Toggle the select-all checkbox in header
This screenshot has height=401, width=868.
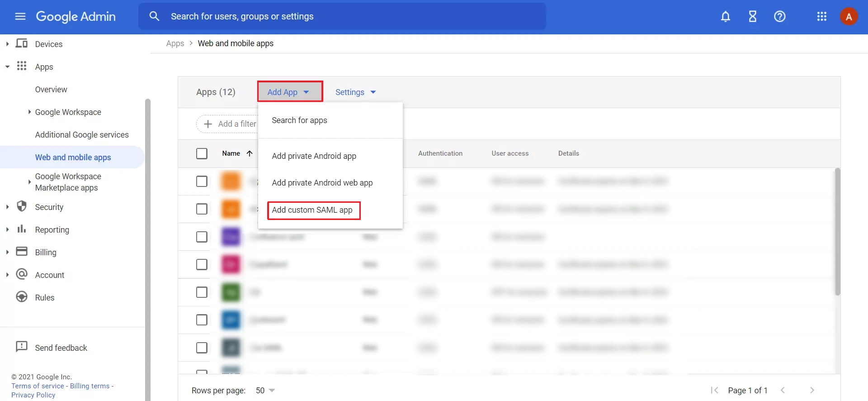tap(202, 153)
